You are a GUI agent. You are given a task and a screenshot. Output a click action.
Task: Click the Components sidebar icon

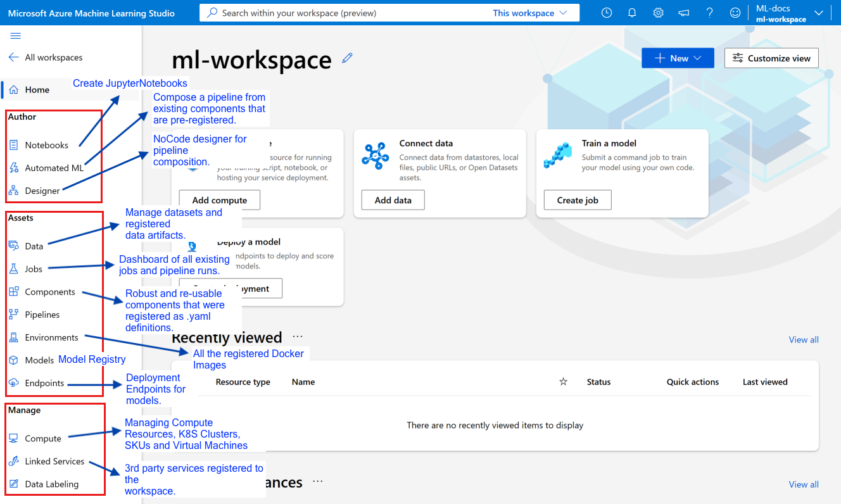(13, 292)
